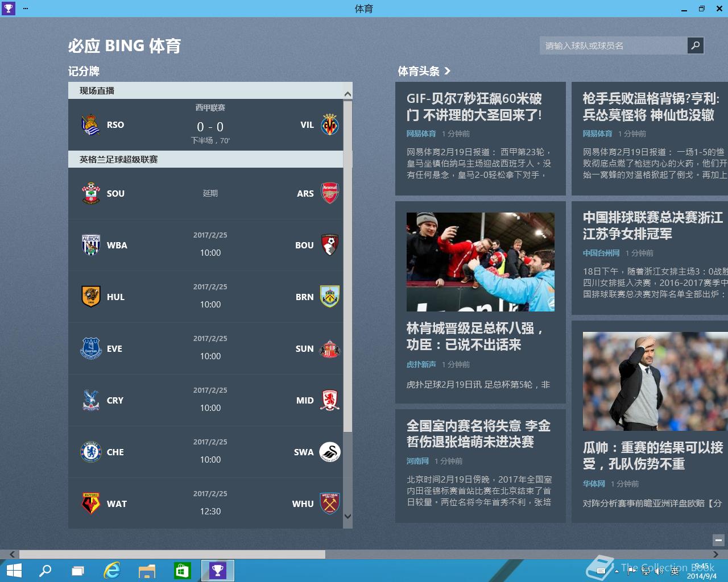
Task: Click the taskbar volume speaker icon
Action: pyautogui.click(x=659, y=571)
